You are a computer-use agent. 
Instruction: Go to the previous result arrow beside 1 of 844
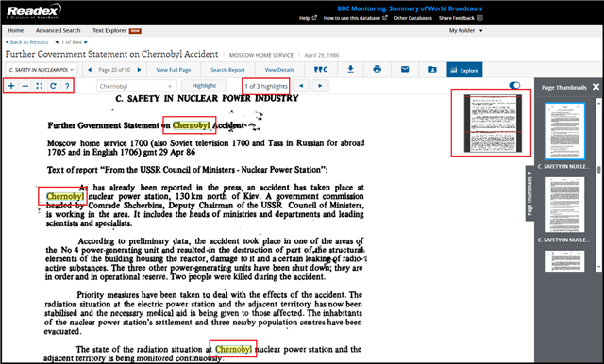pyautogui.click(x=57, y=41)
